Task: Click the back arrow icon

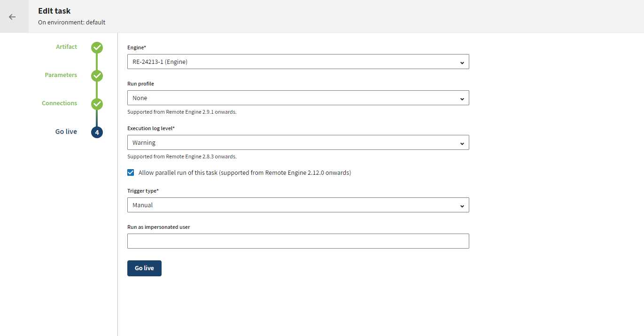Action: [x=12, y=17]
